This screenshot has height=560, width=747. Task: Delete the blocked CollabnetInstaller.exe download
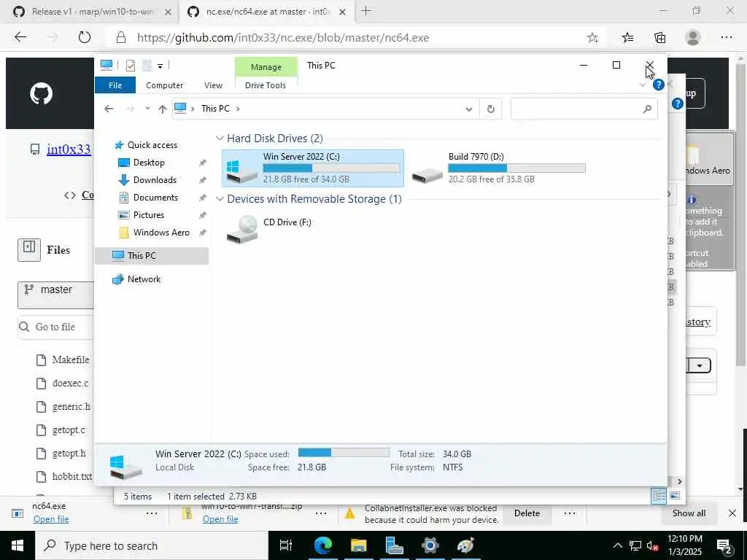(x=527, y=513)
